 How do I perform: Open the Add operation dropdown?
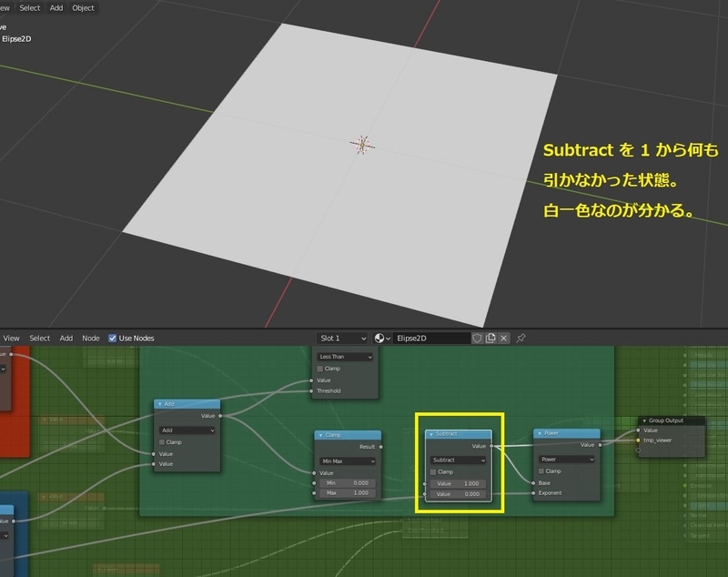click(187, 430)
